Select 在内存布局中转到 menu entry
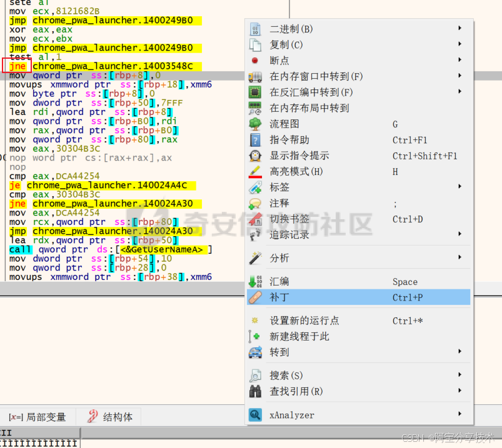This screenshot has height=448, width=502. [x=359, y=108]
